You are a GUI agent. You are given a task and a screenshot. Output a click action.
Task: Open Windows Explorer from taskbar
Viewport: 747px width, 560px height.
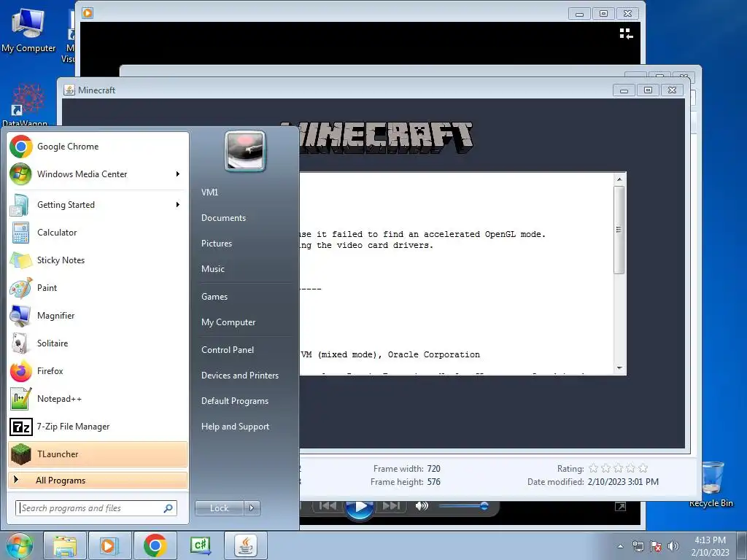pyautogui.click(x=65, y=545)
